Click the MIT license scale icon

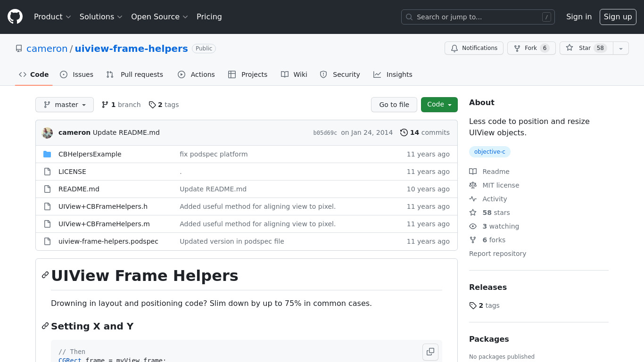473,185
